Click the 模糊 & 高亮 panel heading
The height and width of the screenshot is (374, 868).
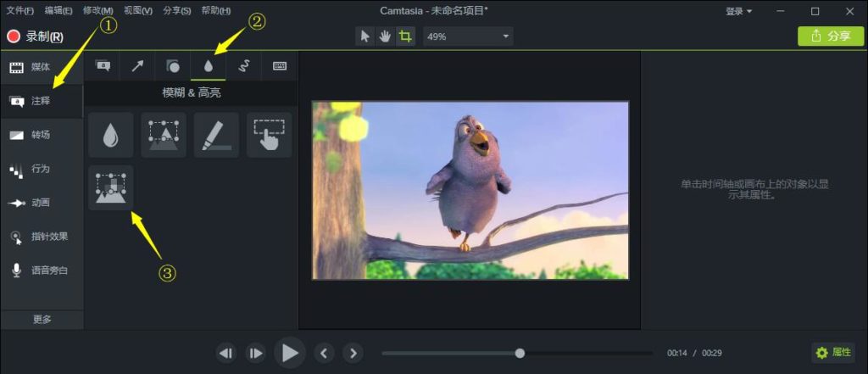pos(192,93)
